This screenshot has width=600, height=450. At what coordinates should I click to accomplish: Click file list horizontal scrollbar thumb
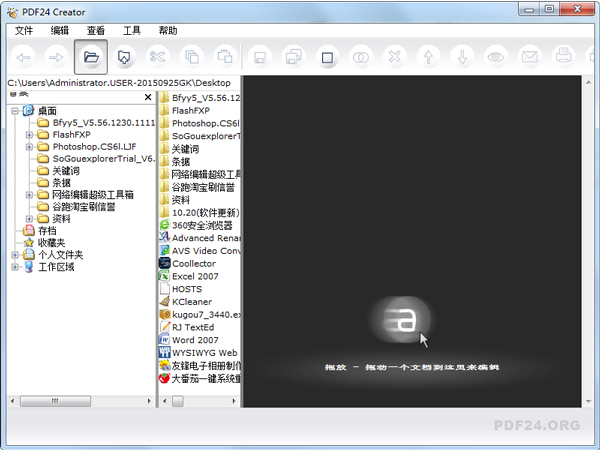[178, 401]
